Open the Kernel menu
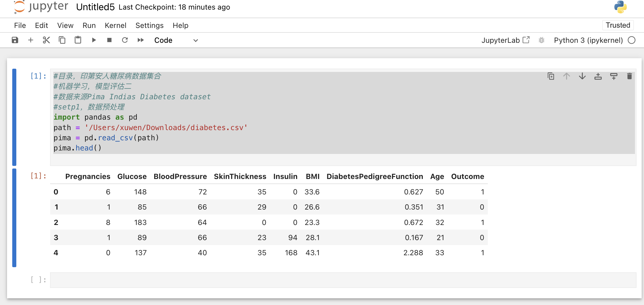644x305 pixels. pos(115,26)
